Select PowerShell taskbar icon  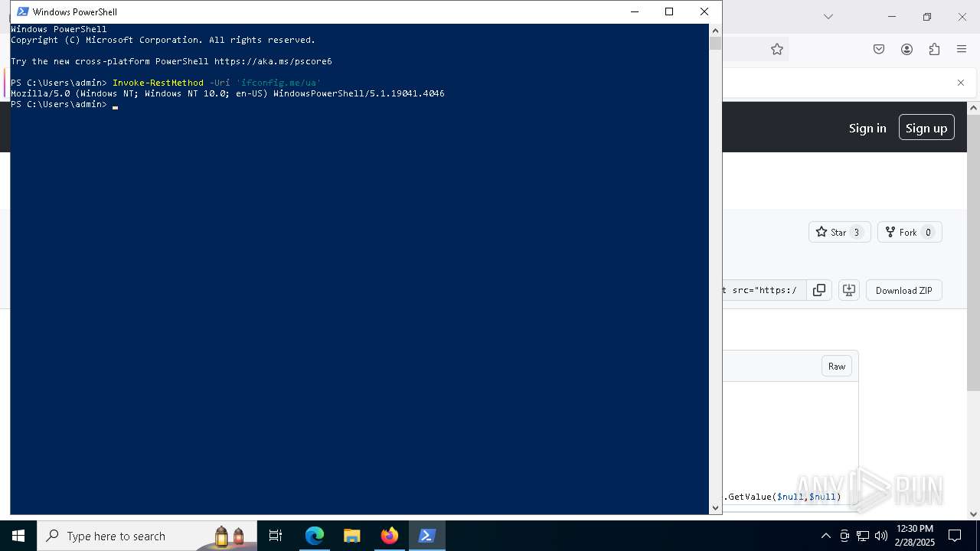point(427,536)
